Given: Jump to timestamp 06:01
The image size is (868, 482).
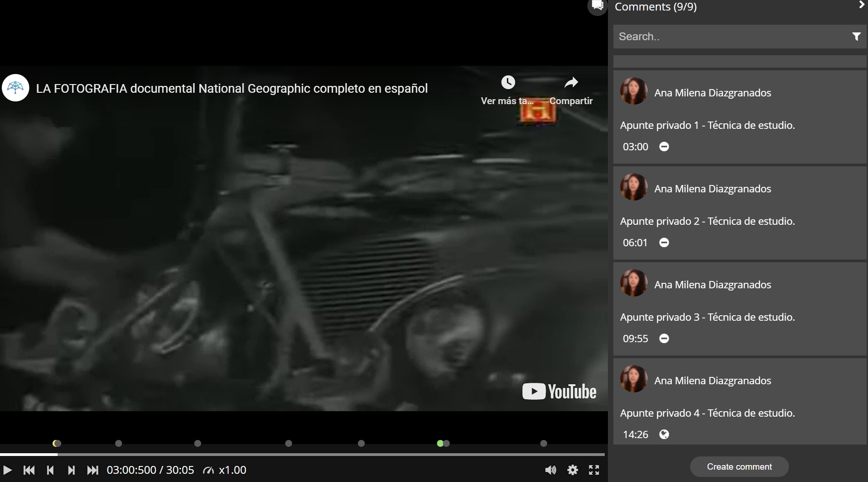Looking at the screenshot, I should 635,243.
